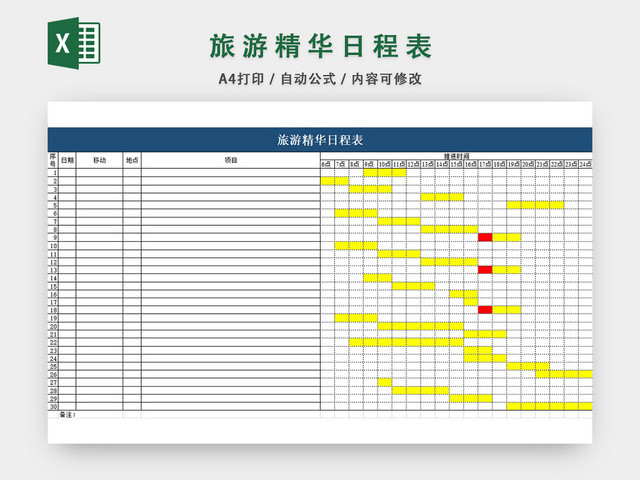Select the 7点 time column header

tap(342, 164)
